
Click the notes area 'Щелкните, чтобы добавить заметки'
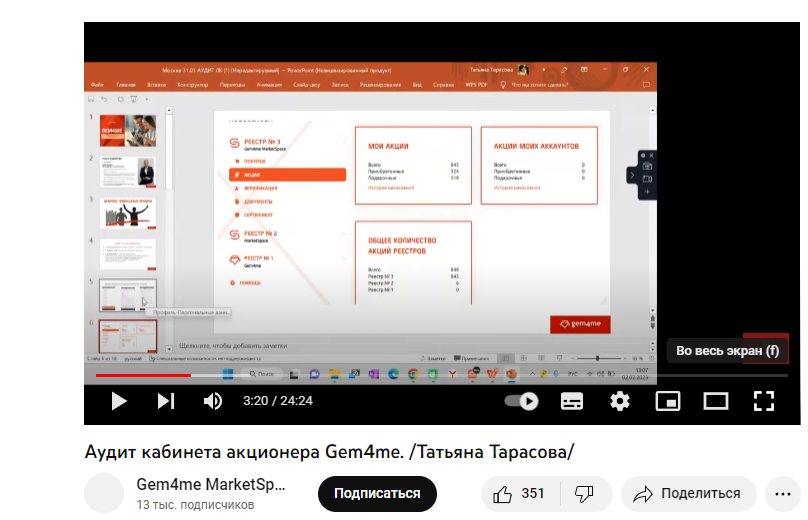pyautogui.click(x=233, y=346)
